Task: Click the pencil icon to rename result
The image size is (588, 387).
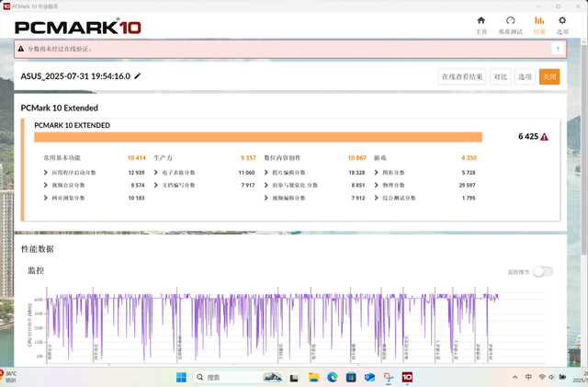Action: click(x=138, y=75)
